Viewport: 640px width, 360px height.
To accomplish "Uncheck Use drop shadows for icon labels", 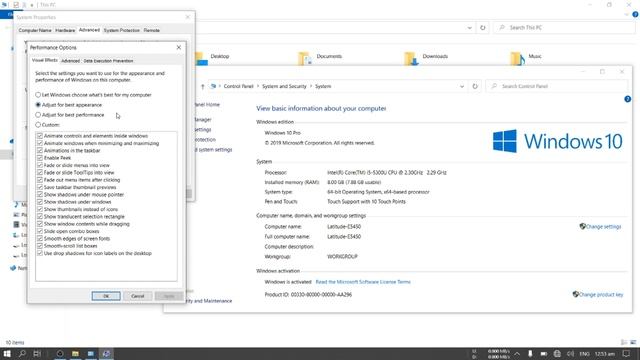I will [x=40, y=253].
